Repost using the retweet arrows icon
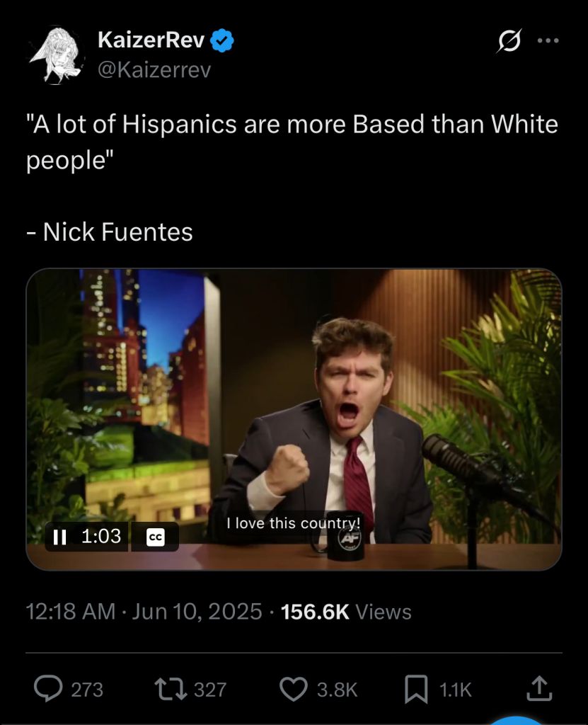588x725 pixels. coord(171,689)
